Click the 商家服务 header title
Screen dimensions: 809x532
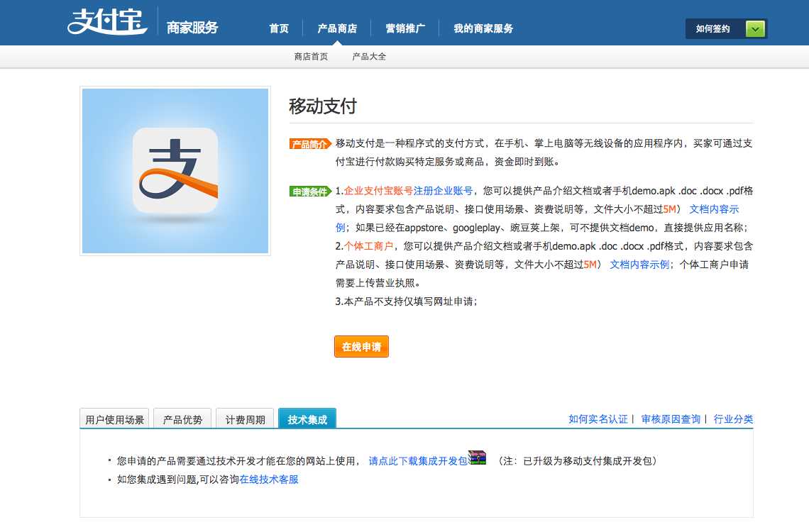192,28
